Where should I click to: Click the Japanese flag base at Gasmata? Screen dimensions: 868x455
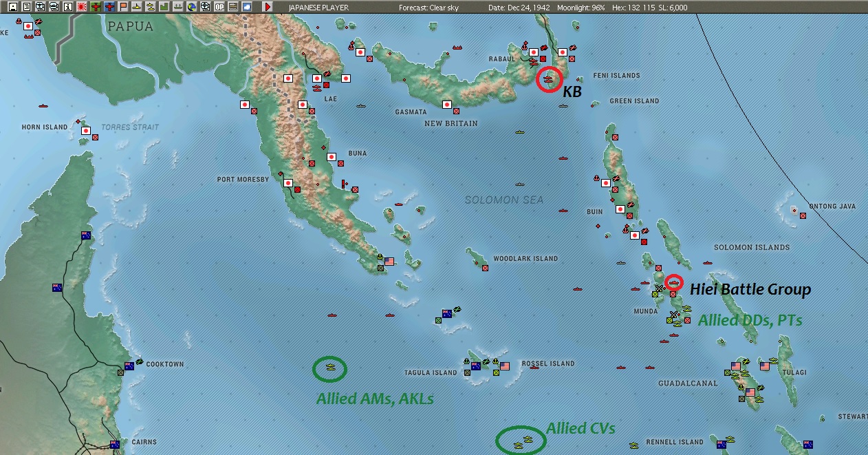(x=446, y=105)
